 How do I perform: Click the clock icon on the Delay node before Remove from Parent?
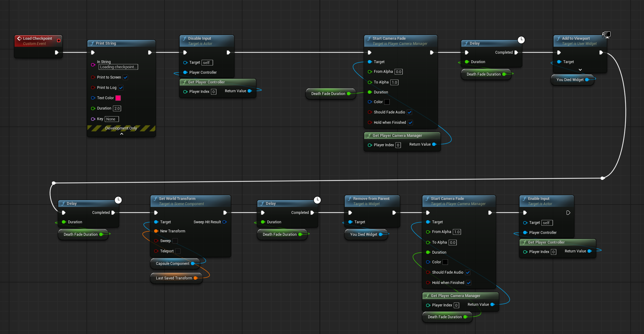pyautogui.click(x=317, y=200)
